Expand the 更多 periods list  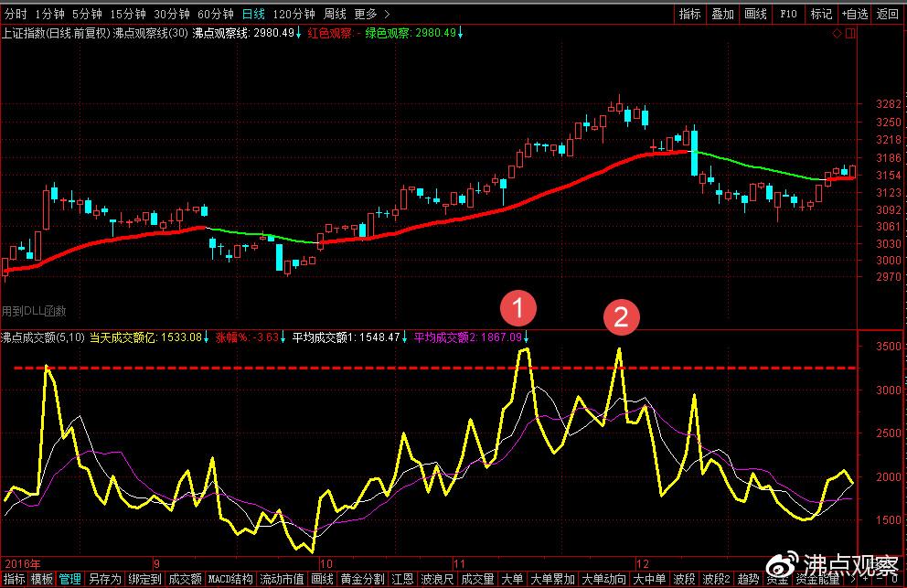371,14
